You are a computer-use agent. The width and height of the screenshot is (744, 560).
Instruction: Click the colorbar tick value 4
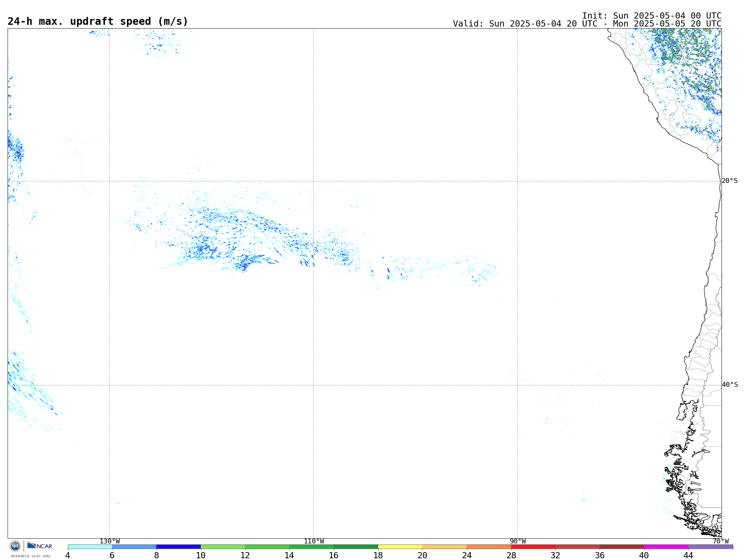68,556
